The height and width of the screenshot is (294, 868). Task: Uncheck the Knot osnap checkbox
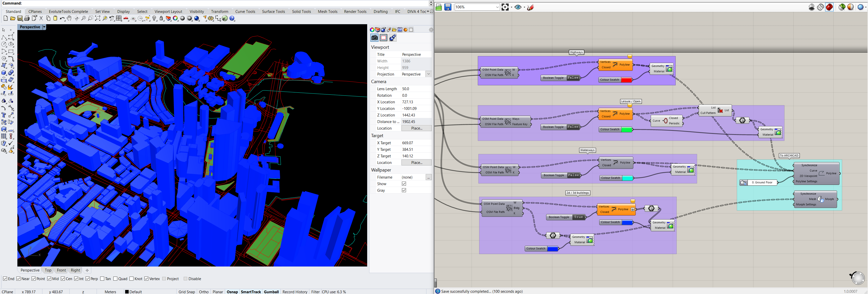(x=131, y=279)
